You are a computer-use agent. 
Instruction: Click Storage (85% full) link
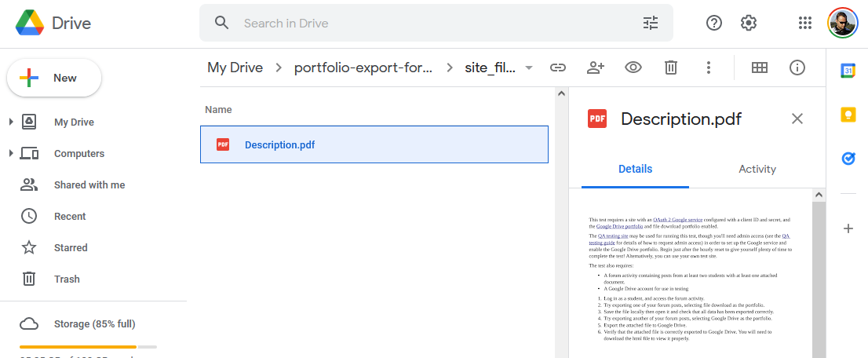95,323
